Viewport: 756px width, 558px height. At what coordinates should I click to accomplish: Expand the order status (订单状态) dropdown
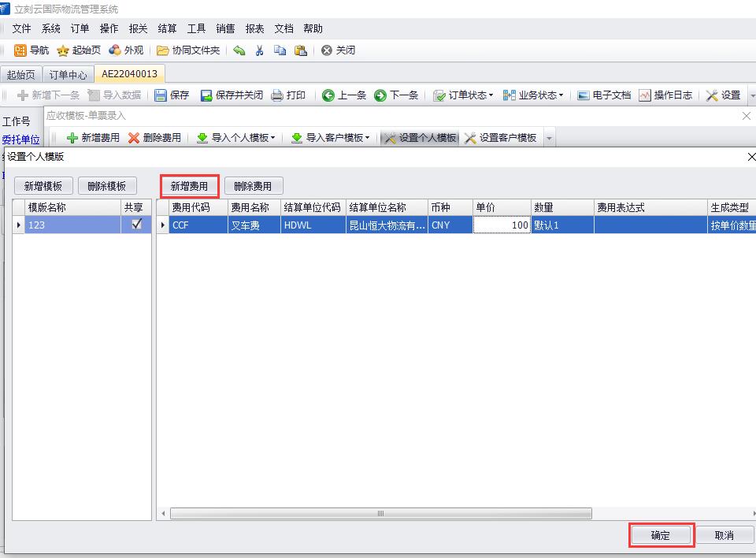pos(463,95)
